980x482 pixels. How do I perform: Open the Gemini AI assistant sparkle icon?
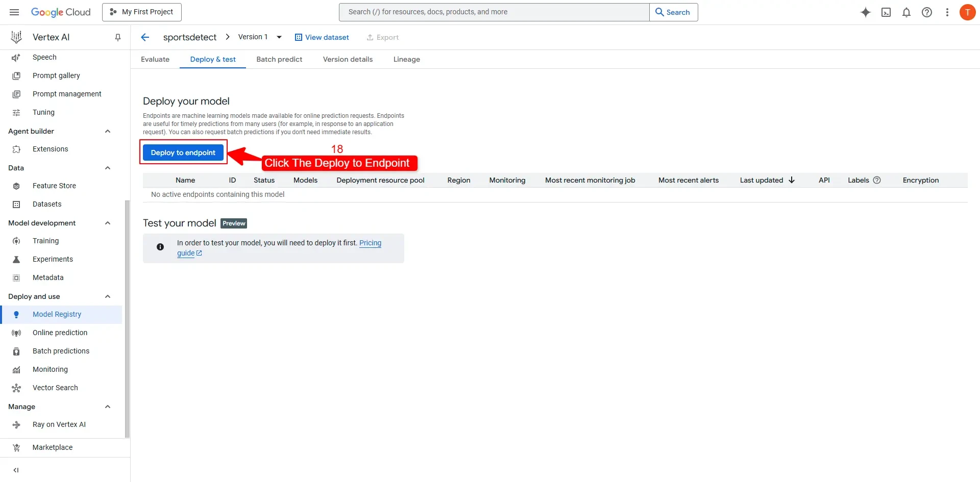[x=866, y=12]
